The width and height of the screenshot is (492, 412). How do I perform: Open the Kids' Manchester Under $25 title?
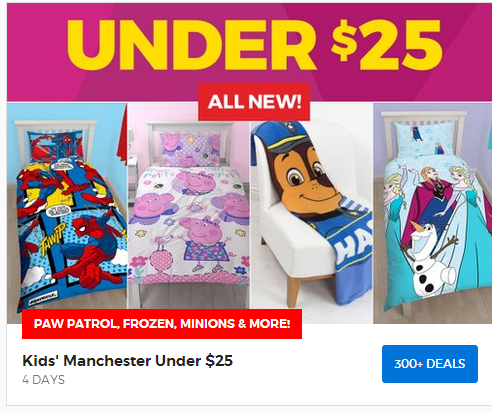pos(127,361)
